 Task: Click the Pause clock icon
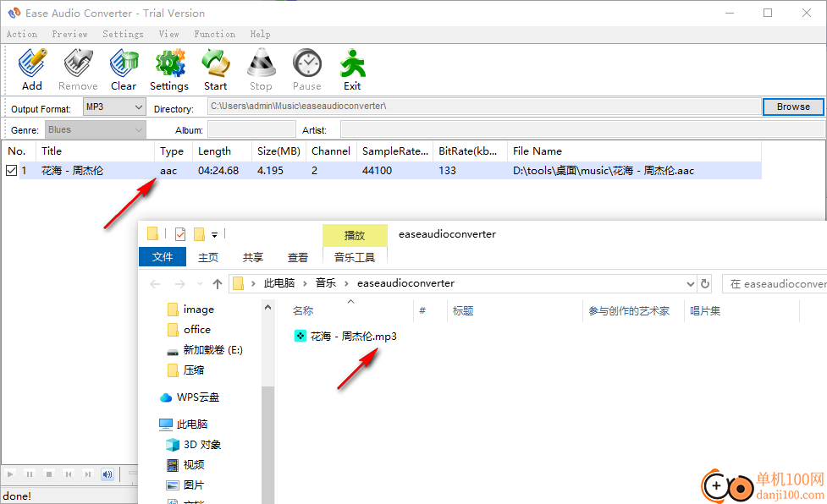[307, 69]
